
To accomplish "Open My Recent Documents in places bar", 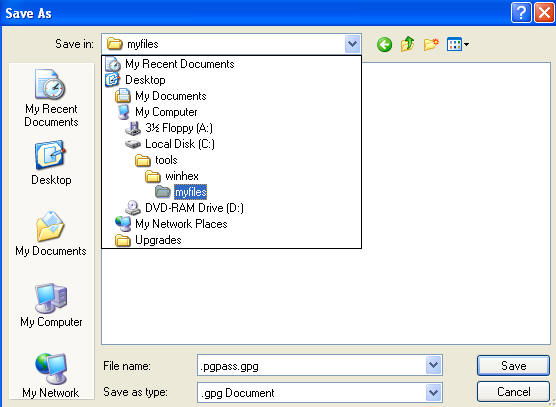I will (51, 98).
